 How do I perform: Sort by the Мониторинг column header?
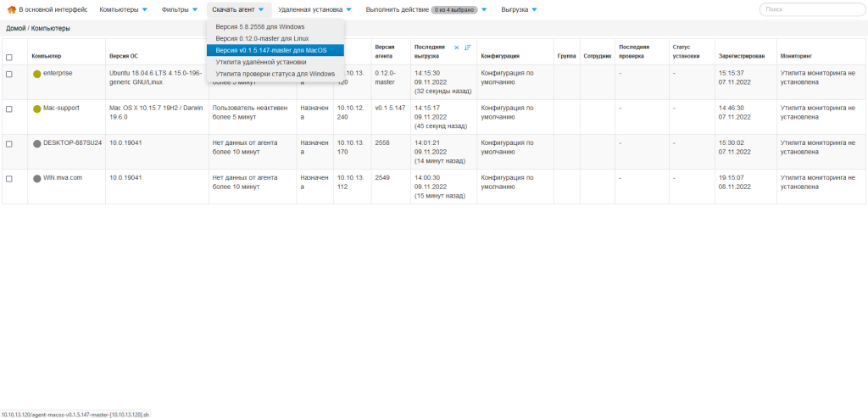click(796, 57)
